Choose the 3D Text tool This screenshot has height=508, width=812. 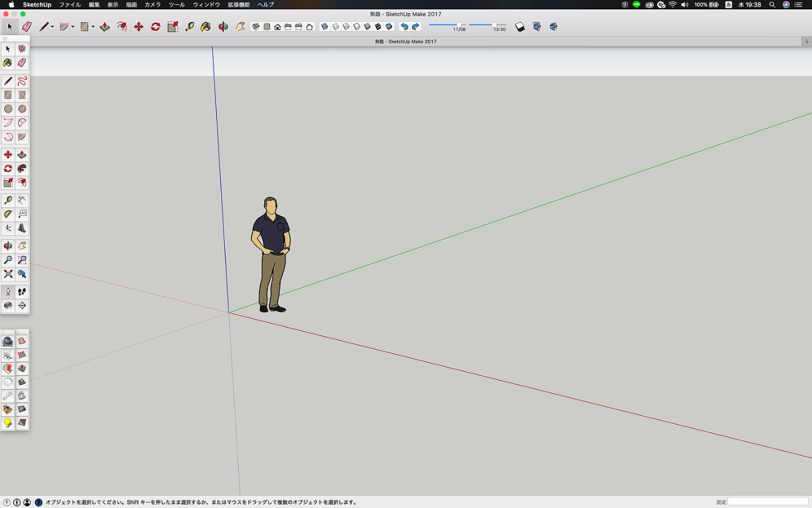click(22, 228)
